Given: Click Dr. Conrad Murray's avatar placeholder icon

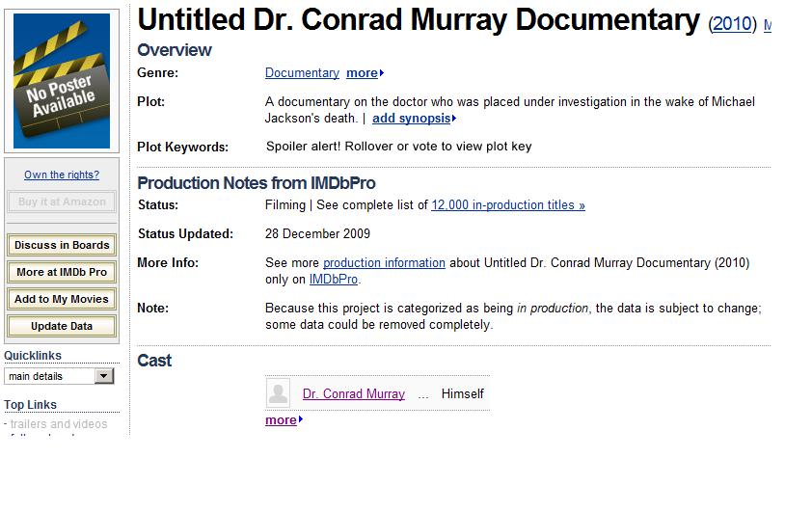Looking at the screenshot, I should pyautogui.click(x=278, y=393).
